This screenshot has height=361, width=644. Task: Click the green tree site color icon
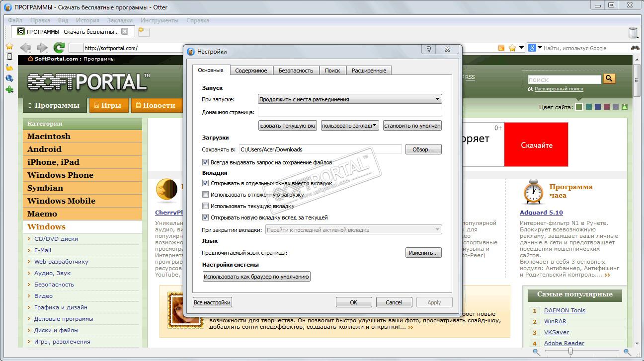625,107
